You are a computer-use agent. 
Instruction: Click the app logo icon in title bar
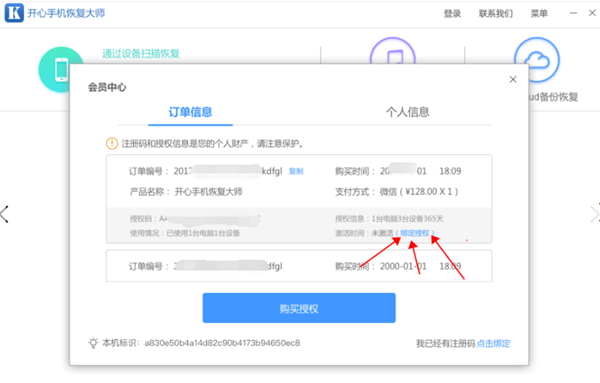[14, 13]
